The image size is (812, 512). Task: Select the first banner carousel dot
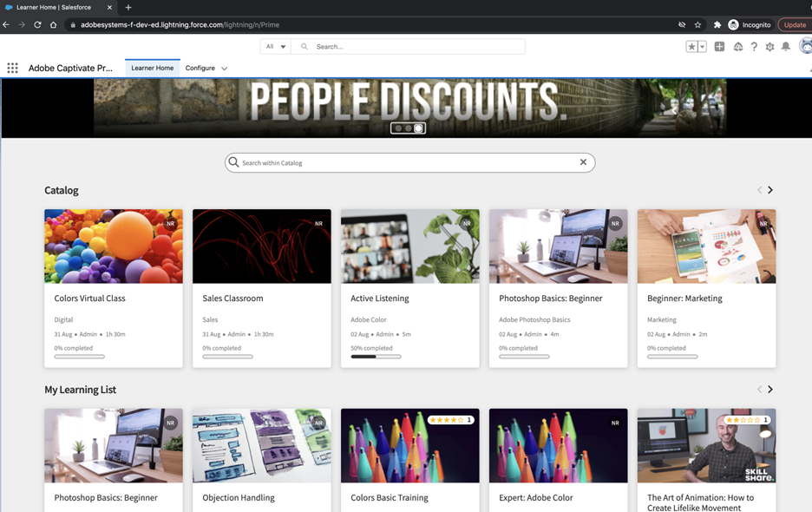pos(398,128)
